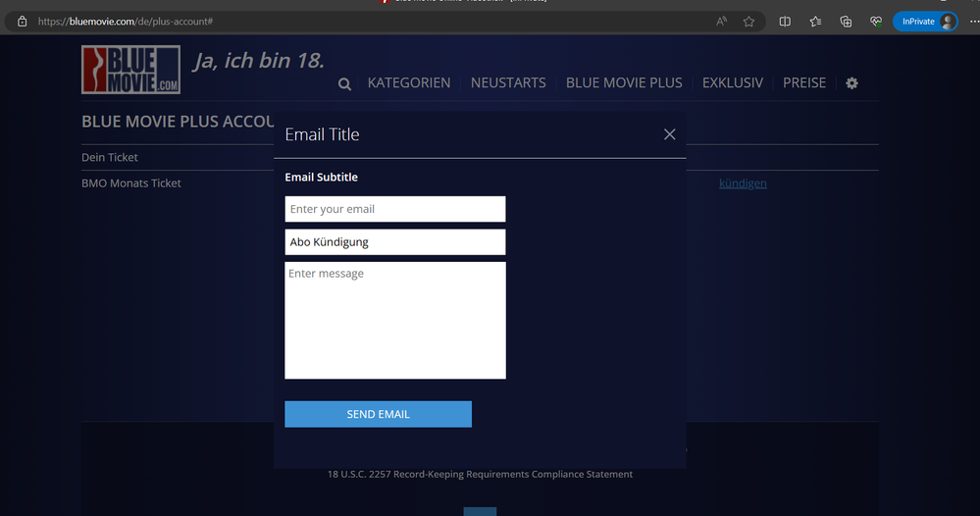Screen dimensions: 980x516
Task: Click the Blue Movie logo
Action: point(130,70)
